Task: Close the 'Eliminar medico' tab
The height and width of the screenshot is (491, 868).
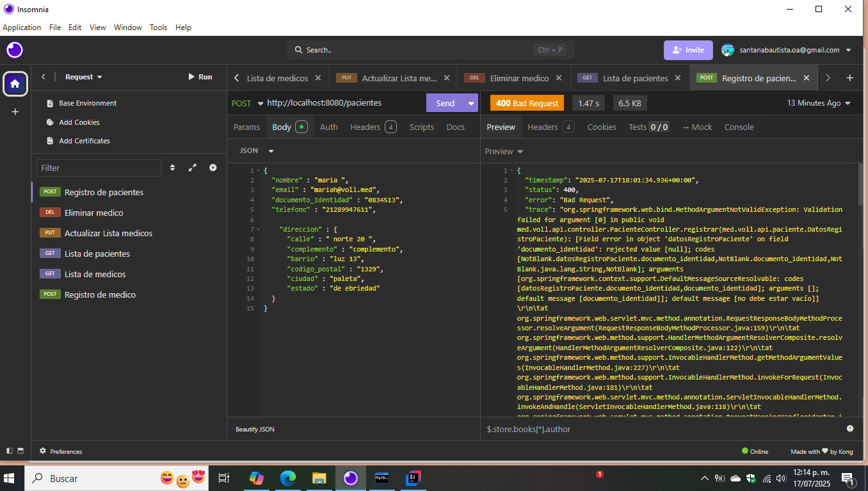Action: click(559, 78)
